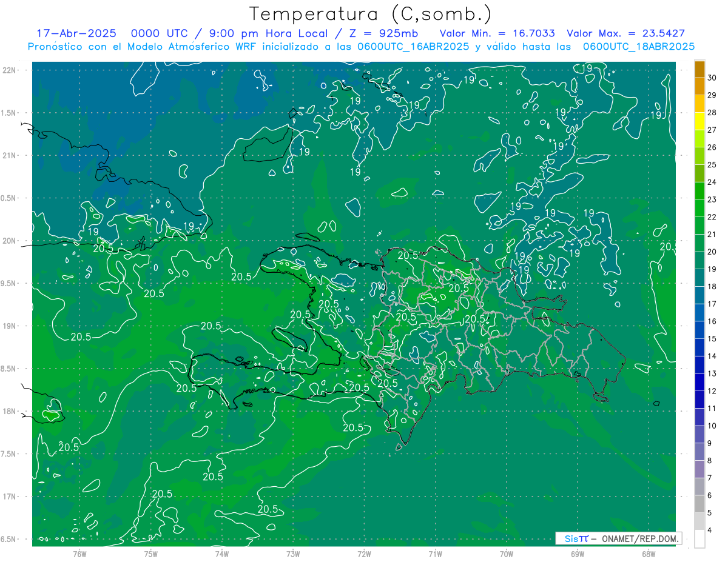Click the '69W' longitude axis label
Screen dimensions: 728x562
click(578, 554)
